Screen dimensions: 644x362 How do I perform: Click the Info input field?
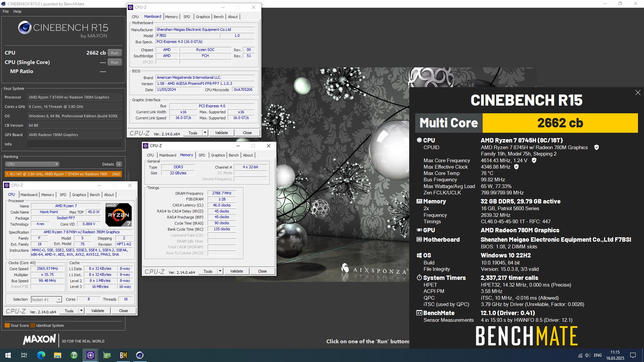pos(74,144)
